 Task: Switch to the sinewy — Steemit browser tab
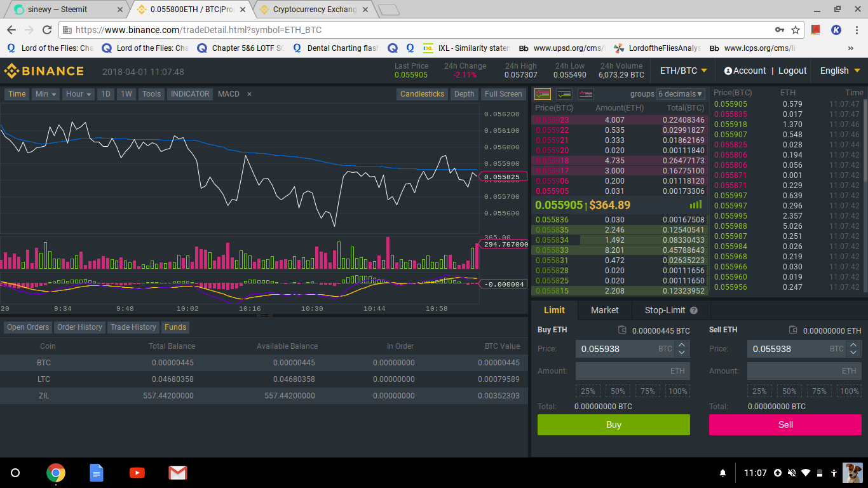pyautogui.click(x=66, y=10)
